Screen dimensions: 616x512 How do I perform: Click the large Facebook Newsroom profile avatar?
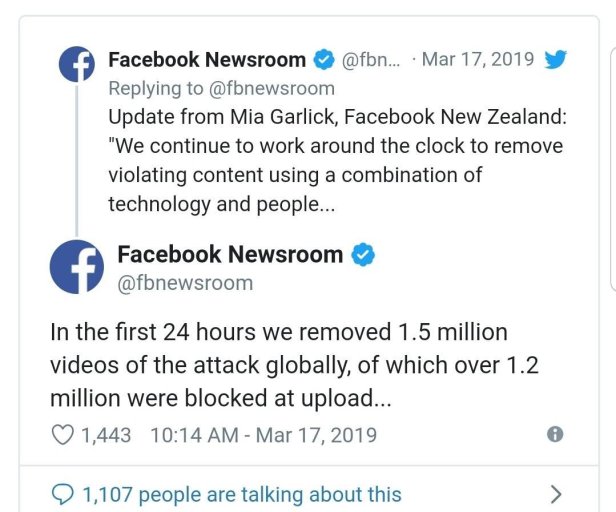tap(77, 267)
